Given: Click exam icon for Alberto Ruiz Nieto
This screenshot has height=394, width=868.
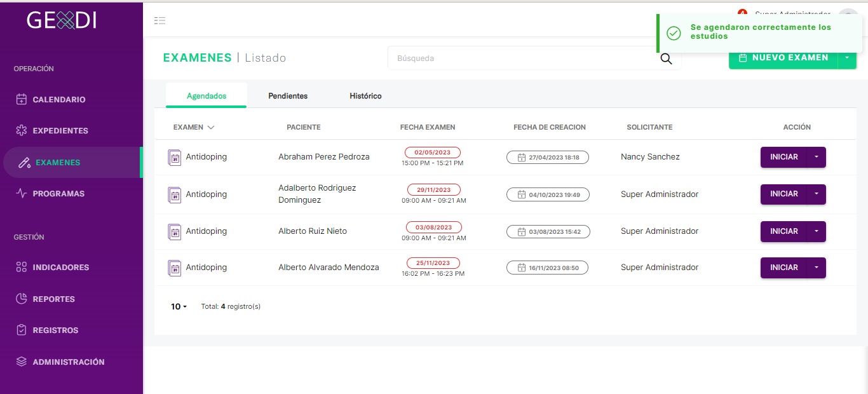Looking at the screenshot, I should tap(174, 231).
